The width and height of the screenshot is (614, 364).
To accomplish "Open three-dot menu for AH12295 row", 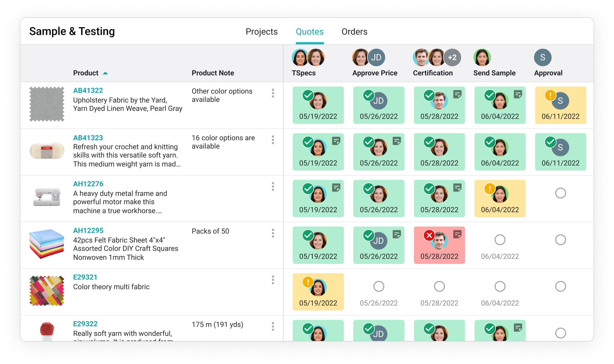I will pos(273,233).
